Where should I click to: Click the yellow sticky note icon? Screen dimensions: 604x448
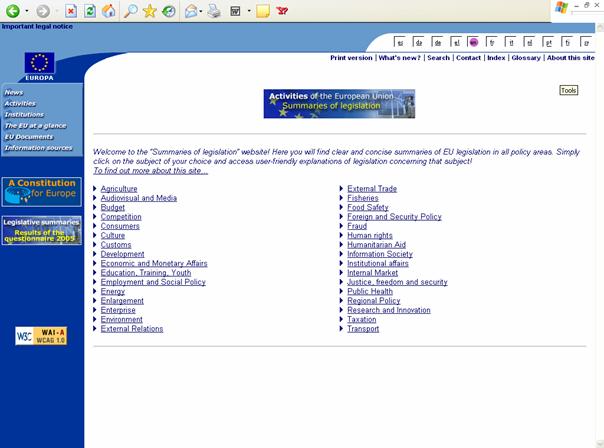(x=263, y=11)
